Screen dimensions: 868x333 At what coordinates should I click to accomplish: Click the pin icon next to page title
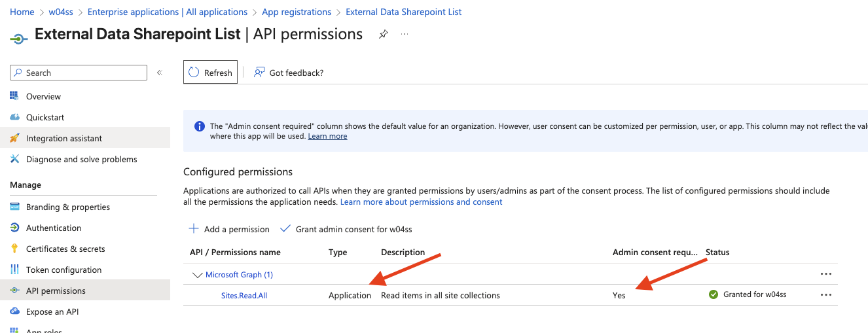pyautogui.click(x=384, y=35)
